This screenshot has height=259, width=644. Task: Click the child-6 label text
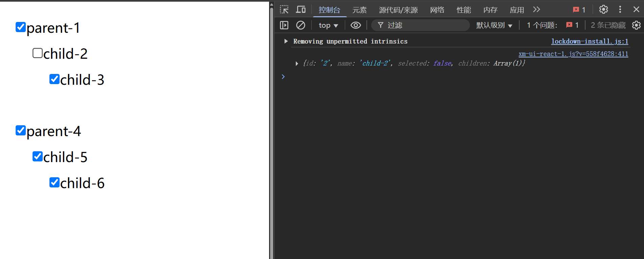click(82, 183)
